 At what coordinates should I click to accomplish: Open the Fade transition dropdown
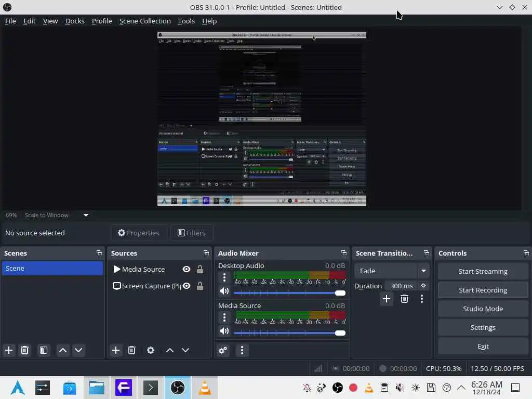point(391,271)
